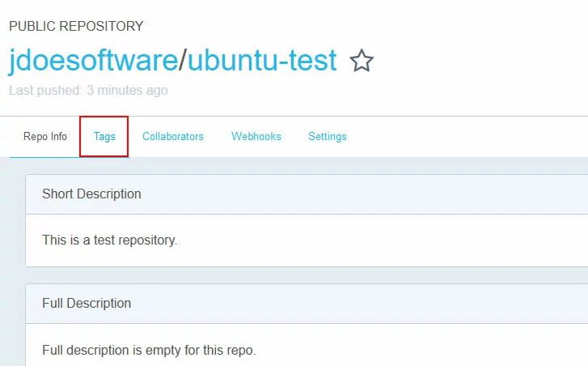Image resolution: width=588 pixels, height=366 pixels.
Task: Click the 'This is a test repository.' text
Action: [x=109, y=240]
